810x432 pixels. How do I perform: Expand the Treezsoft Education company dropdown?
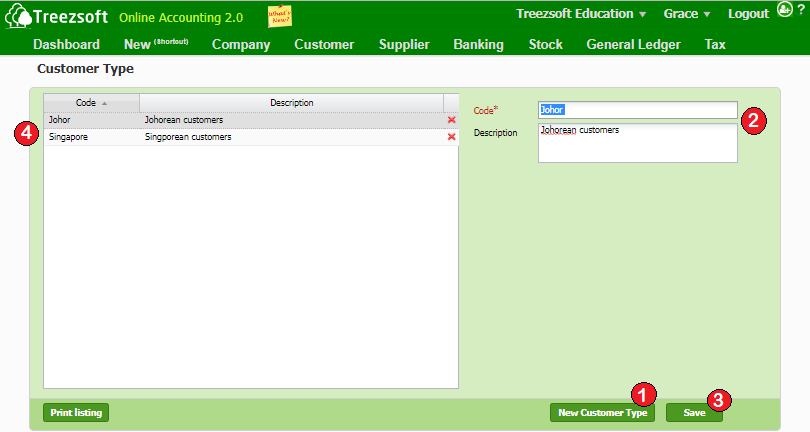(581, 14)
